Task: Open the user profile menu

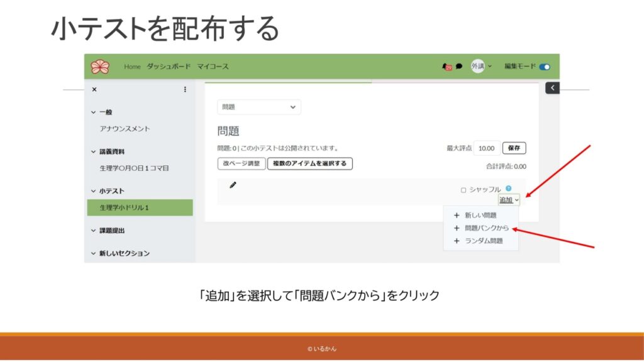Action: [x=481, y=67]
